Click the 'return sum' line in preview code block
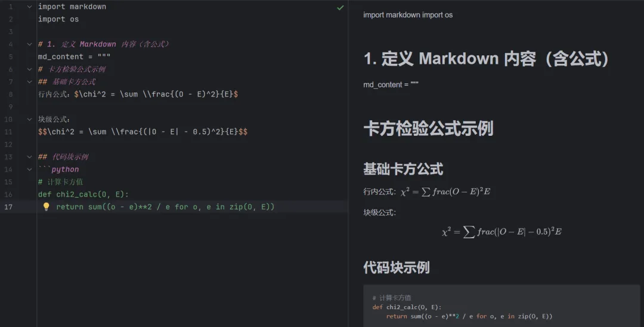Screen dimensions: 644x327 pyautogui.click(x=469, y=316)
